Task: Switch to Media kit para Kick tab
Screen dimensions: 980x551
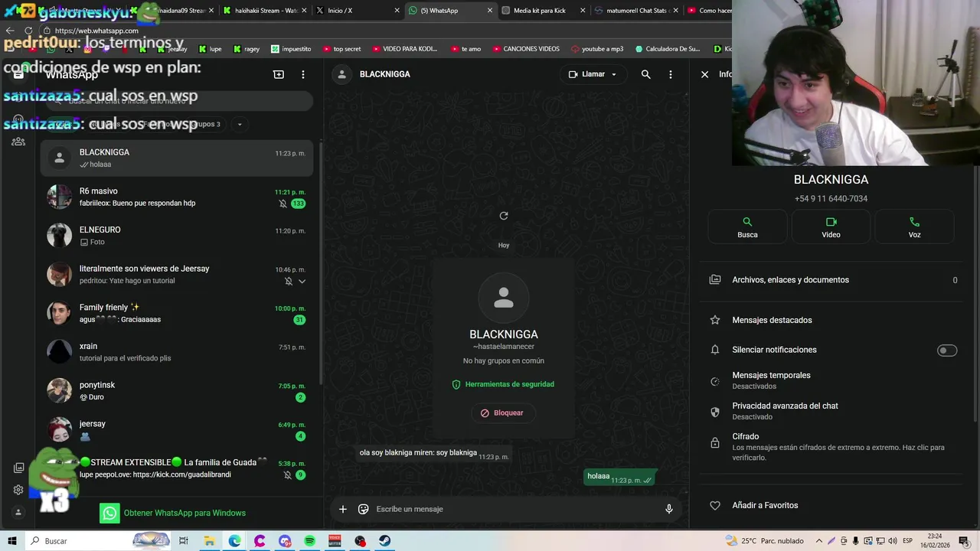Action: 543,11
